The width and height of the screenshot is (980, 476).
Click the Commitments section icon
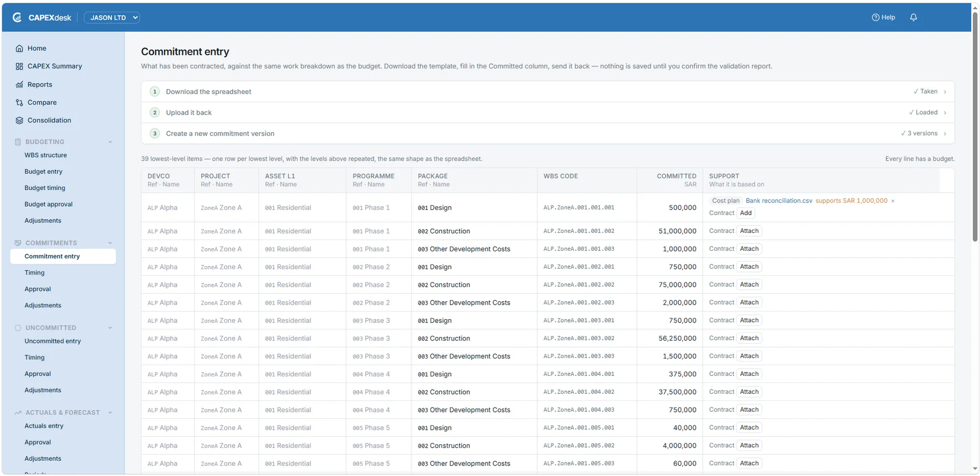(18, 243)
